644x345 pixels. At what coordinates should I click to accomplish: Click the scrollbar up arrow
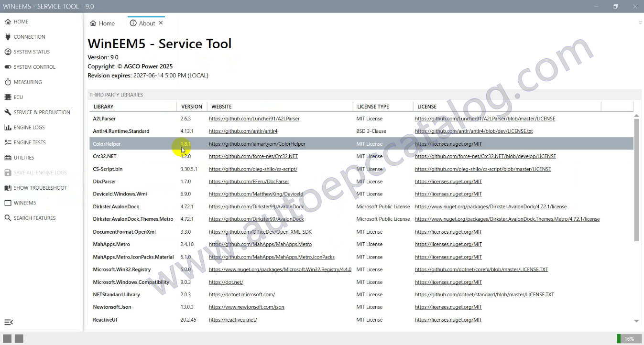click(636, 115)
